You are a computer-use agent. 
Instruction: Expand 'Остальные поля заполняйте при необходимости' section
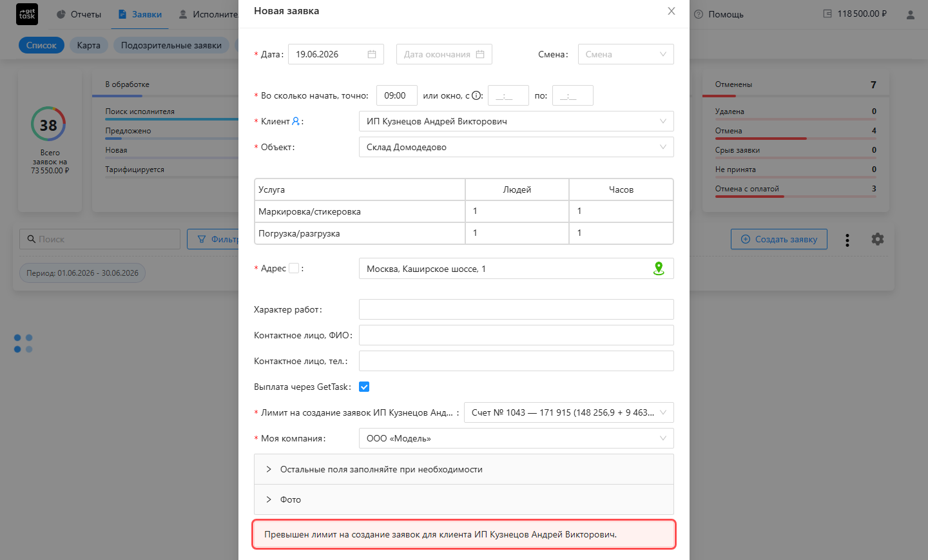pos(464,469)
